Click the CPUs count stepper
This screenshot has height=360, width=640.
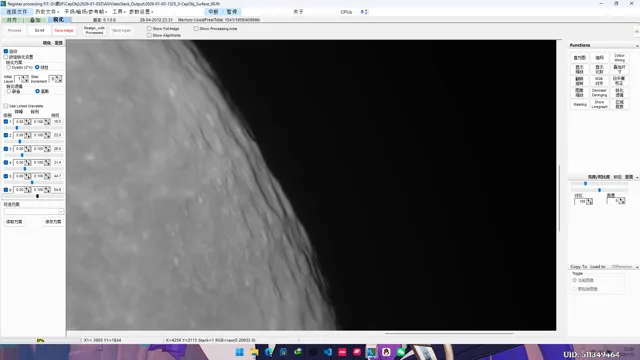pyautogui.click(x=366, y=12)
